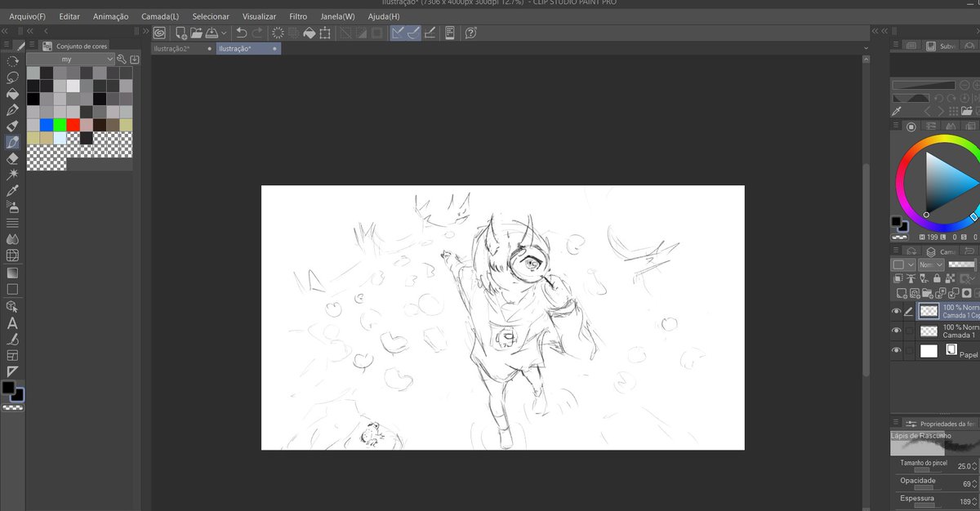Viewport: 980px width, 511px height.
Task: Click the Fill icon in the command bar
Action: [x=310, y=33]
